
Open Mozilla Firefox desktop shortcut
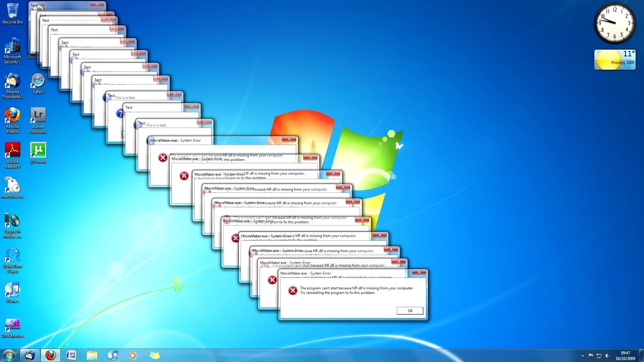coord(13,121)
